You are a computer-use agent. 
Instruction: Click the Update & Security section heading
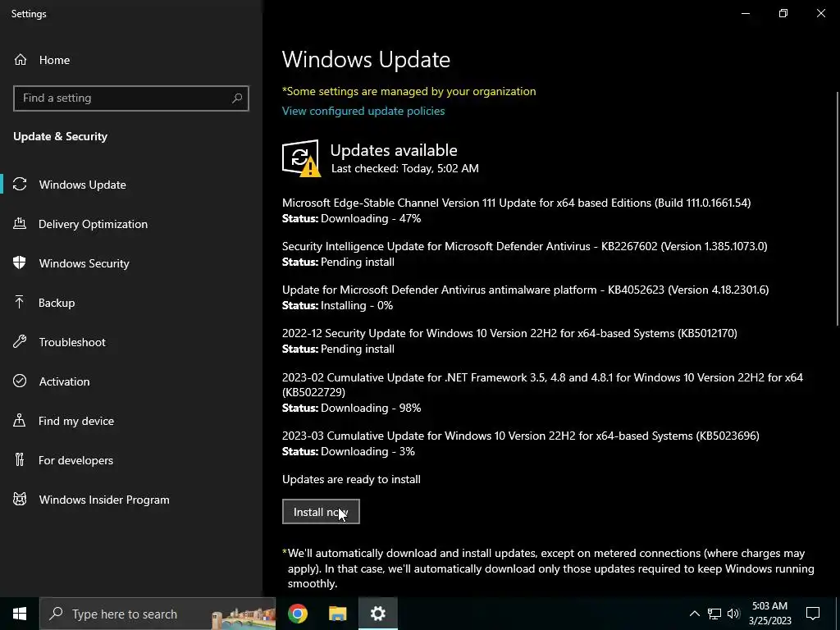click(x=61, y=136)
